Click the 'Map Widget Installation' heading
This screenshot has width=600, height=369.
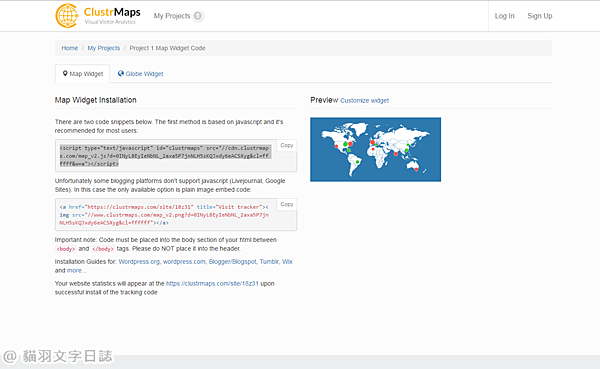pos(96,100)
